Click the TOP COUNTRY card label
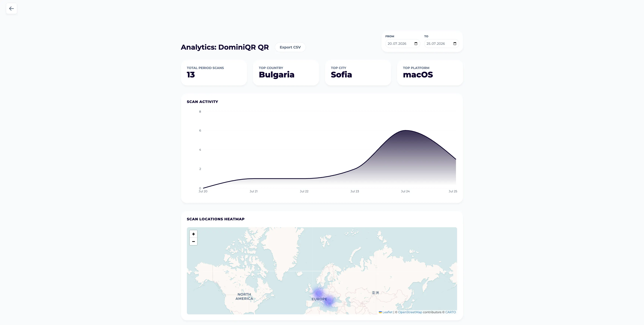The width and height of the screenshot is (644, 325). click(x=271, y=68)
